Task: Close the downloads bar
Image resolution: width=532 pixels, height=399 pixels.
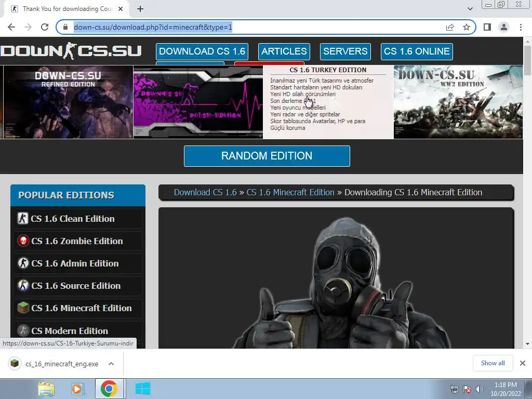Action: coord(523,363)
